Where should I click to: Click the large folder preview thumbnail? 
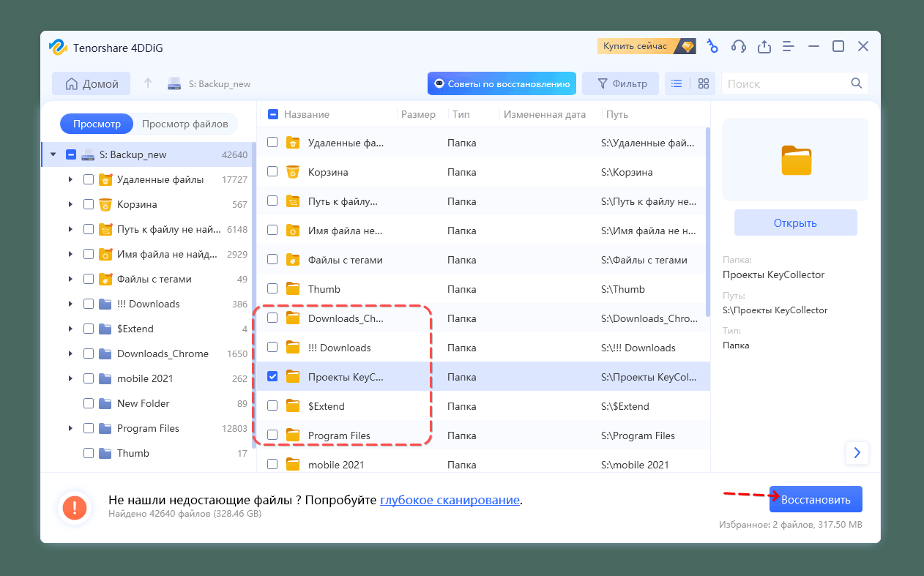coord(796,160)
